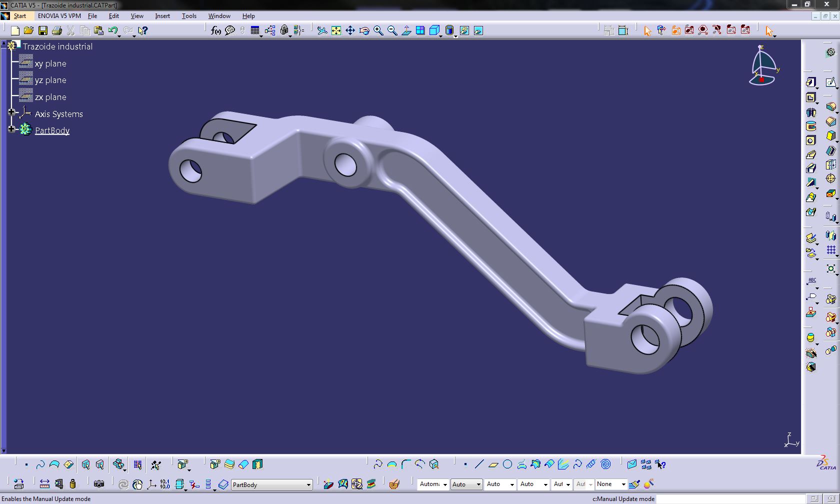
Task: Select zx plane in the tree
Action: (50, 97)
